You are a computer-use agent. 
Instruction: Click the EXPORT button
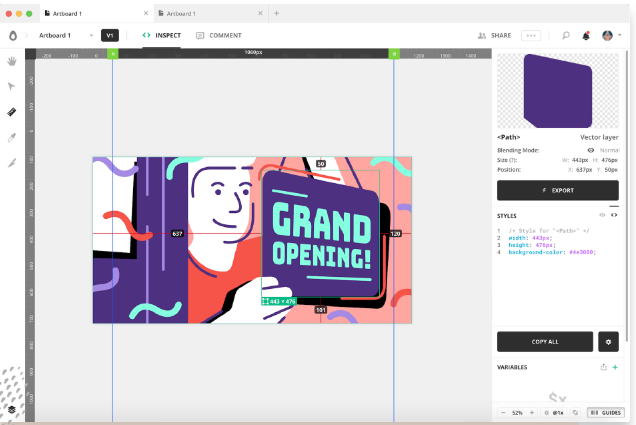pyautogui.click(x=557, y=190)
